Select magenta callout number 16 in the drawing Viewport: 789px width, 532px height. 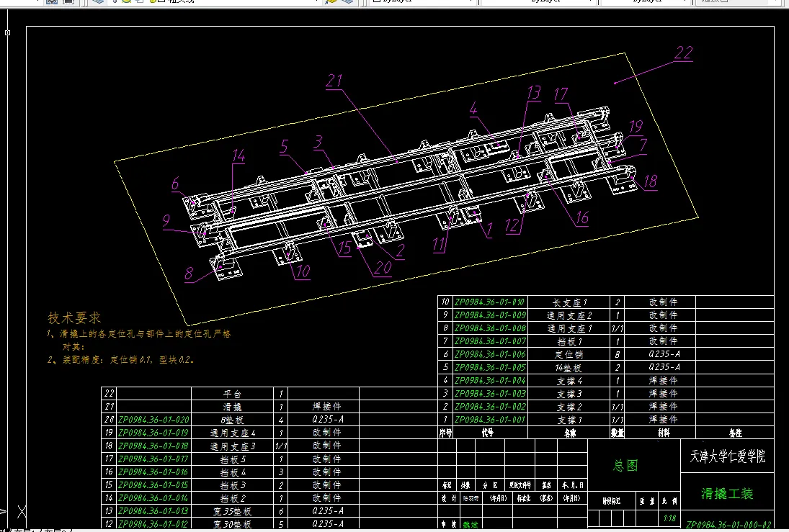click(582, 217)
